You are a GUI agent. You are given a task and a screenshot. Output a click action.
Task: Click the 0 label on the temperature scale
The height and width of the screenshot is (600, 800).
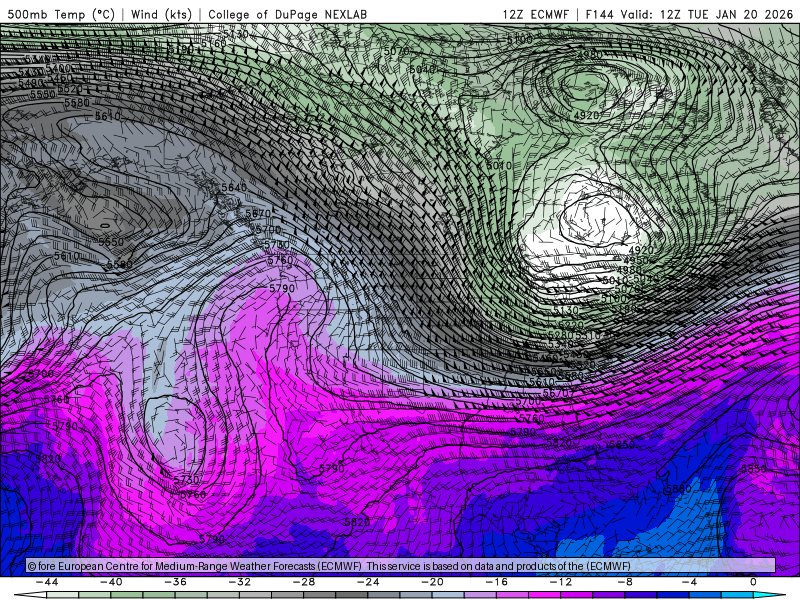pyautogui.click(x=754, y=582)
